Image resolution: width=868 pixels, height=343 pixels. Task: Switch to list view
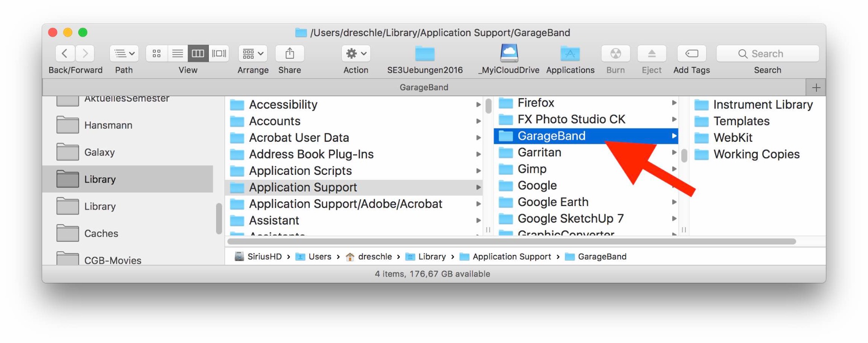click(x=178, y=53)
